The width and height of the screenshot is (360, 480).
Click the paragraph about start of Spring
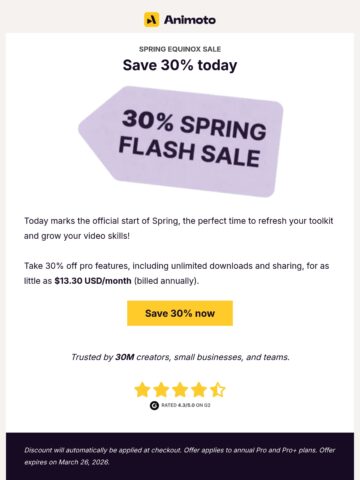coord(179,228)
